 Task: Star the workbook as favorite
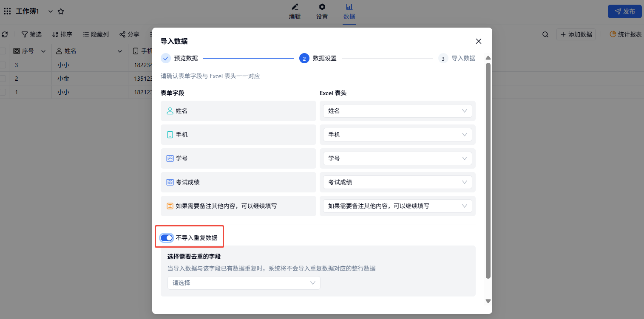pyautogui.click(x=61, y=11)
